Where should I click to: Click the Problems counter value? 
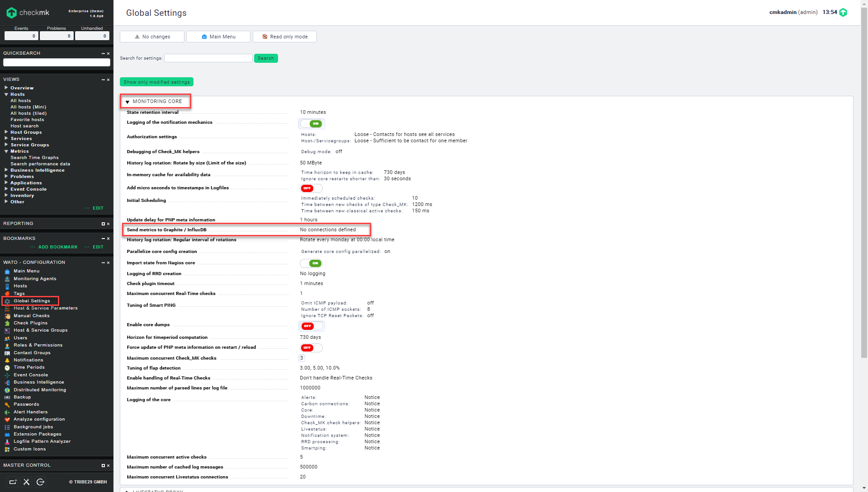[x=57, y=36]
